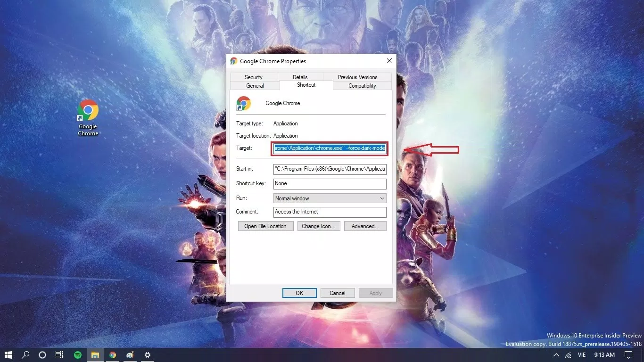Open the Paint app on the taskbar
Image resolution: width=644 pixels, height=362 pixels.
(130, 355)
